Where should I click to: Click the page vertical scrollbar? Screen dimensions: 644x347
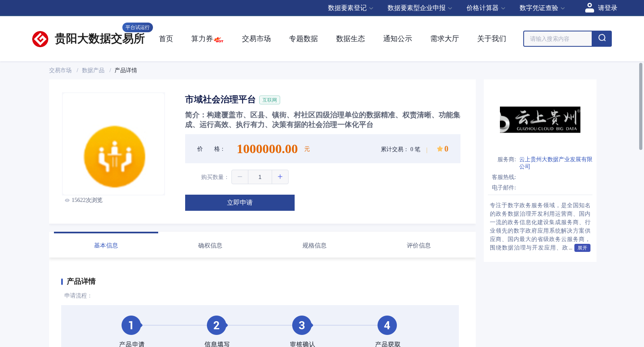pyautogui.click(x=641, y=106)
